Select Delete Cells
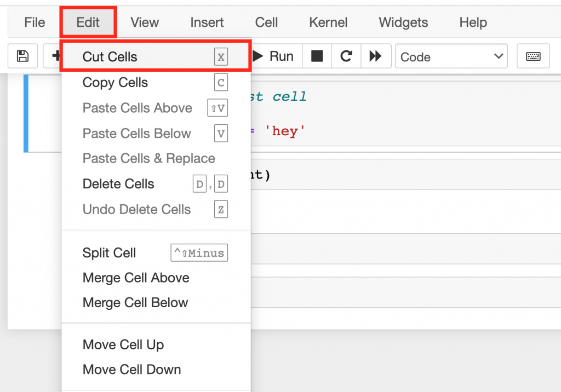Viewport: 561px width, 392px height. pos(118,184)
